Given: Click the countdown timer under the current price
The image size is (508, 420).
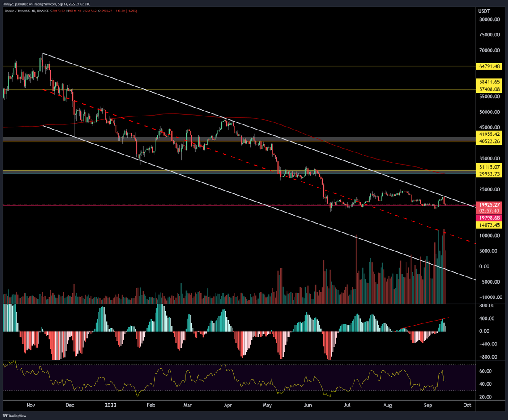Looking at the screenshot, I should [489, 210].
